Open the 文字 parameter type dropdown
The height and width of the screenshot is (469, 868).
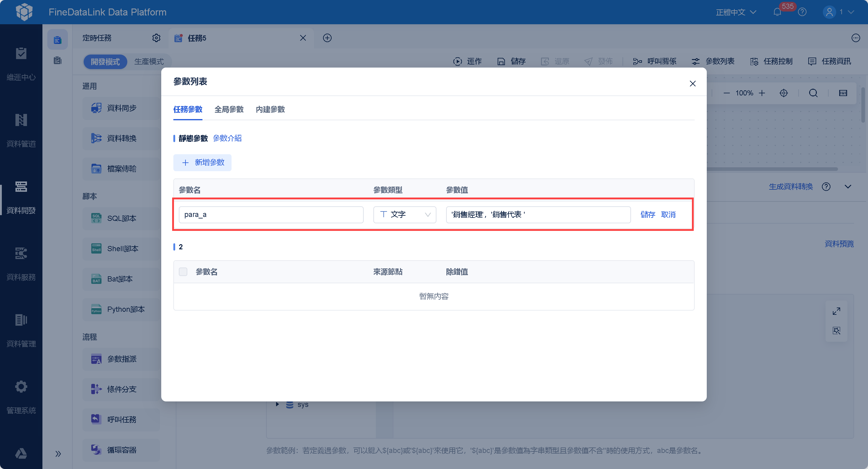pyautogui.click(x=404, y=215)
